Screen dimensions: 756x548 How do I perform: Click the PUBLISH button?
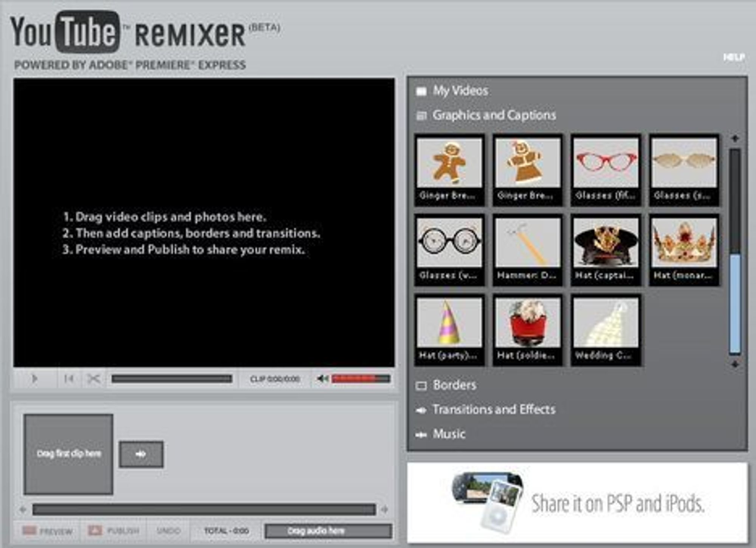(x=114, y=531)
